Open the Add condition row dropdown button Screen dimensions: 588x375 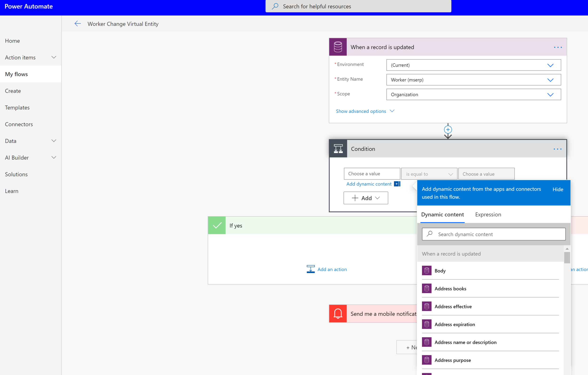pos(366,198)
